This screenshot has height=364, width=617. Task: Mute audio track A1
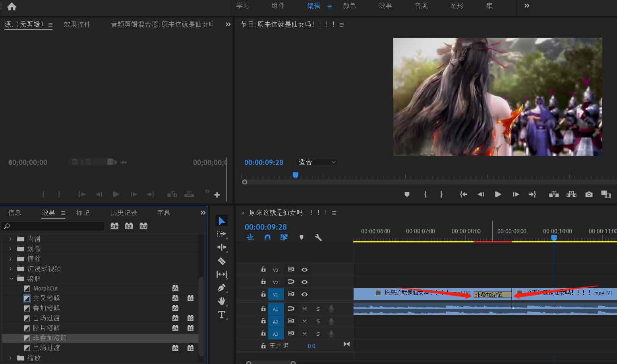(x=304, y=309)
